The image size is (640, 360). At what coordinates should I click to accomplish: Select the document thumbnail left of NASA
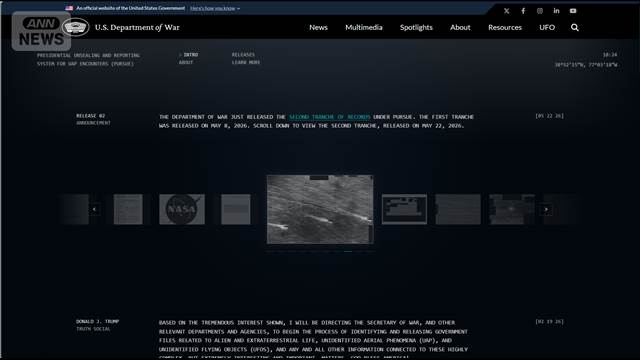[x=128, y=209]
